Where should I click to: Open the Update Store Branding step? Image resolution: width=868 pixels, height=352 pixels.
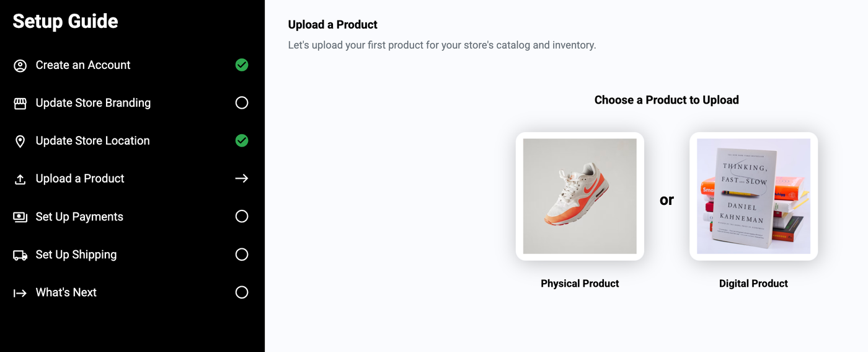(x=93, y=103)
